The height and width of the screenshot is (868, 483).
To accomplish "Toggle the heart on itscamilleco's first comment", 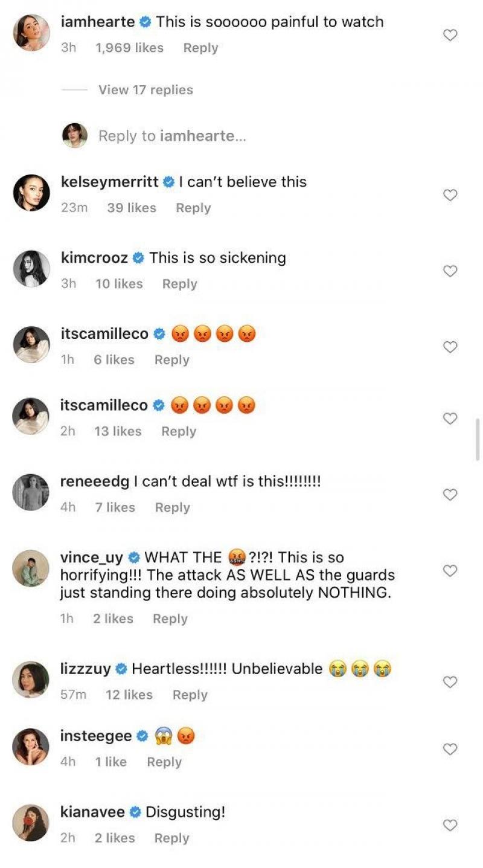I will pos(450,347).
